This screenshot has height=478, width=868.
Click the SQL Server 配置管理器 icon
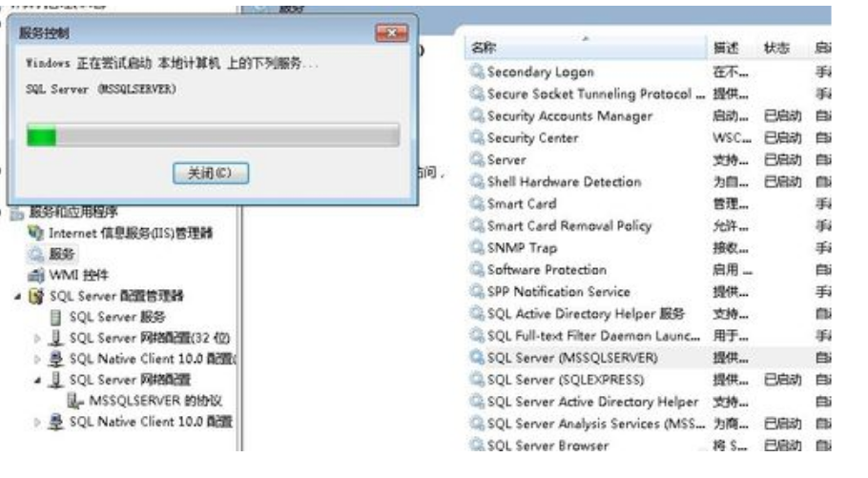[37, 296]
